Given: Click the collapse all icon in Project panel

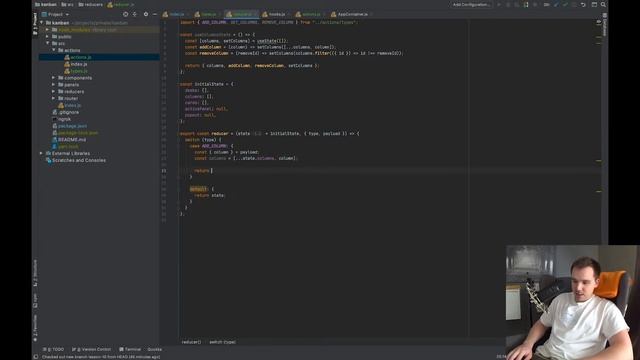Looking at the screenshot, I should (x=135, y=14).
